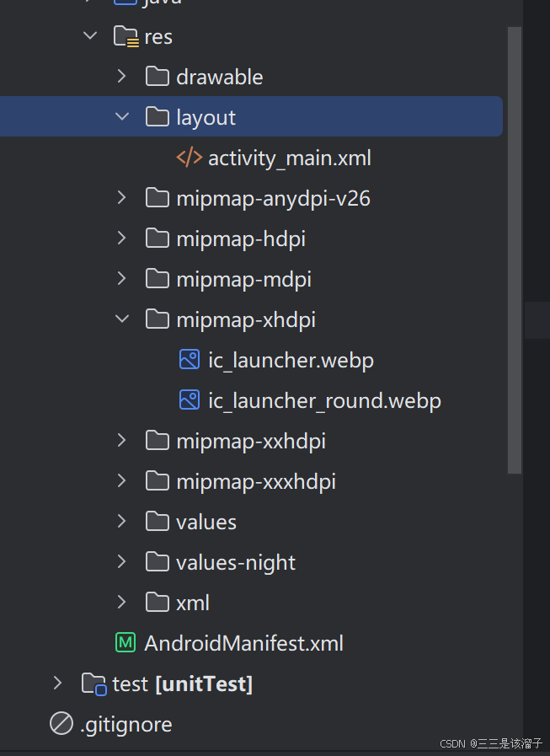Click the AndroidManifest.xml manifest icon
The width and height of the screenshot is (550, 756).
[x=125, y=643]
